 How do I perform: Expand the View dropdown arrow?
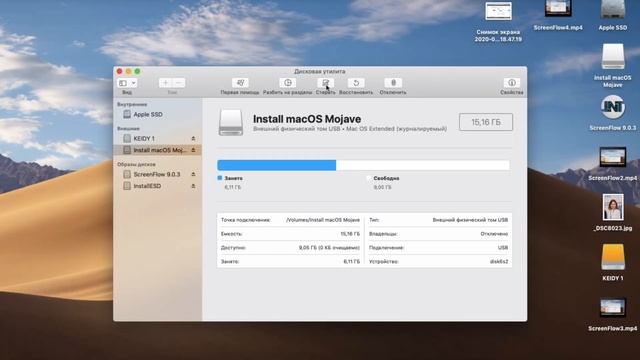[133, 83]
